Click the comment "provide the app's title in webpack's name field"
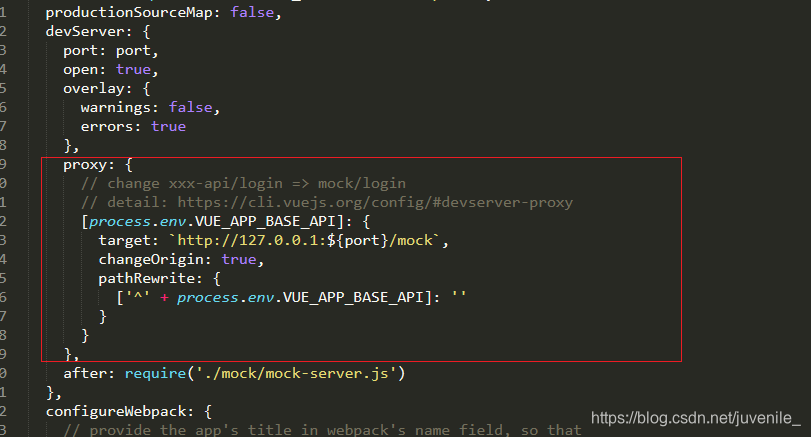Viewport: 811px width, 437px height. pyautogui.click(x=322, y=430)
